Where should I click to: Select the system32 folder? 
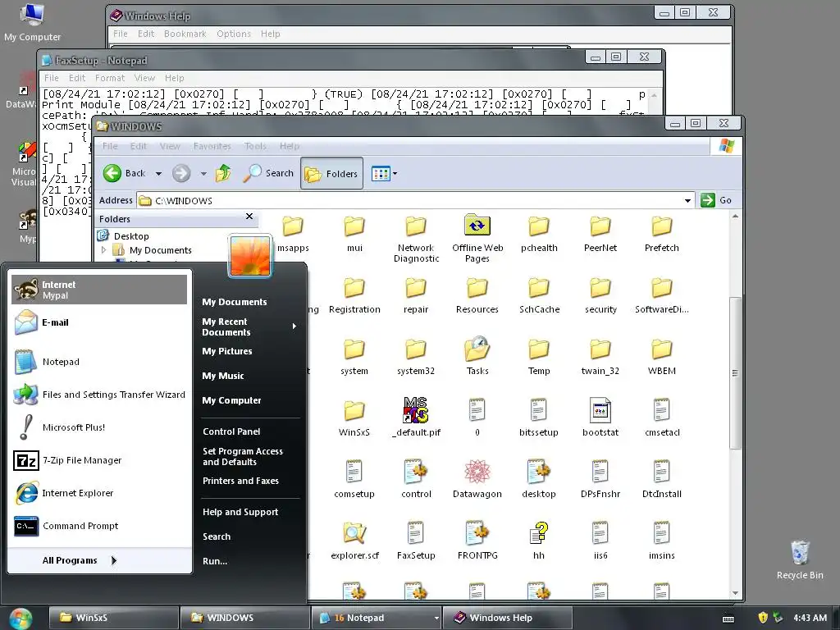pyautogui.click(x=416, y=356)
